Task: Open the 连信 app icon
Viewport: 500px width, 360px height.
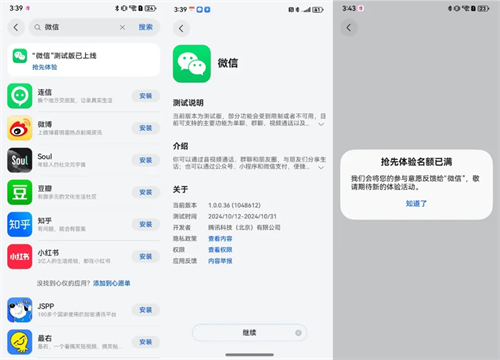Action: tap(20, 96)
